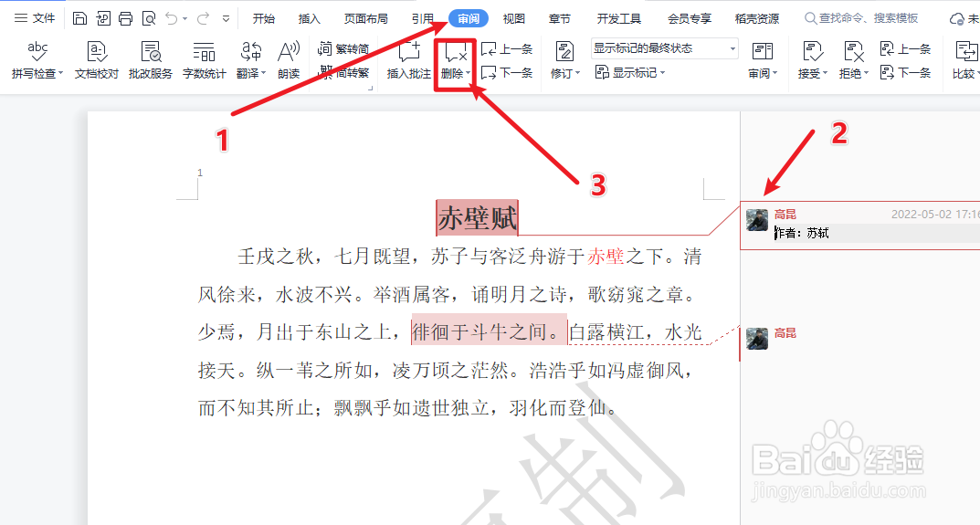This screenshot has height=525, width=980.
Task: Select the 审阅 tab
Action: coord(469,19)
